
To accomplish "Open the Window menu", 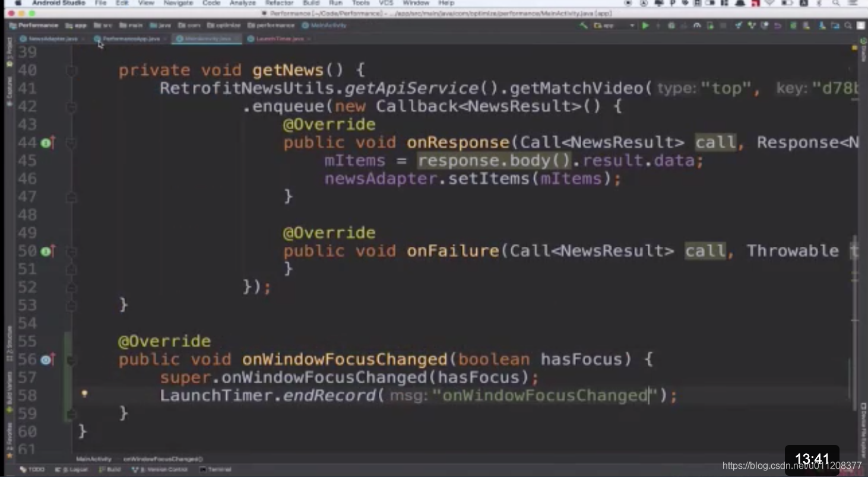I will (x=416, y=3).
